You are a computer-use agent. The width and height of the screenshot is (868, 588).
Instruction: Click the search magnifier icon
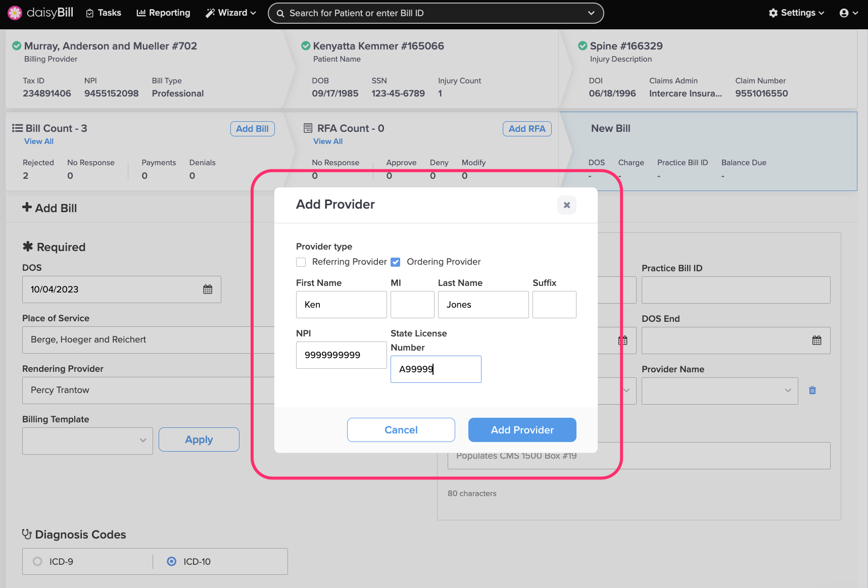[280, 13]
